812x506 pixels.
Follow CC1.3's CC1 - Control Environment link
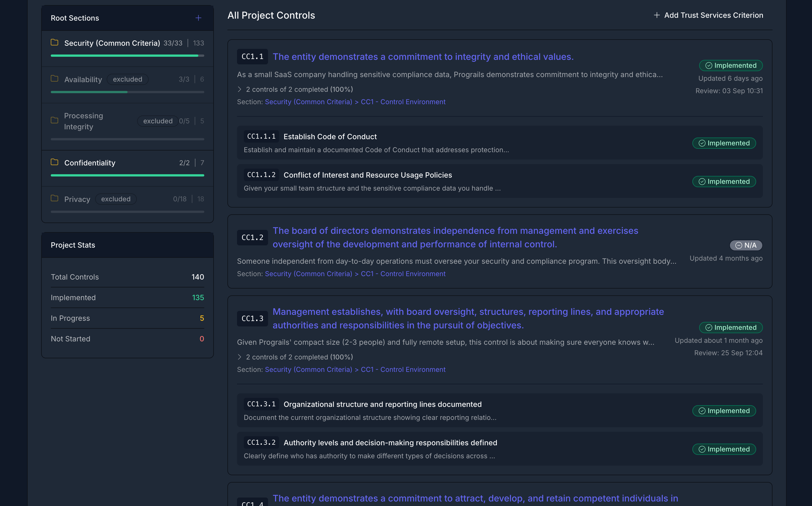403,369
